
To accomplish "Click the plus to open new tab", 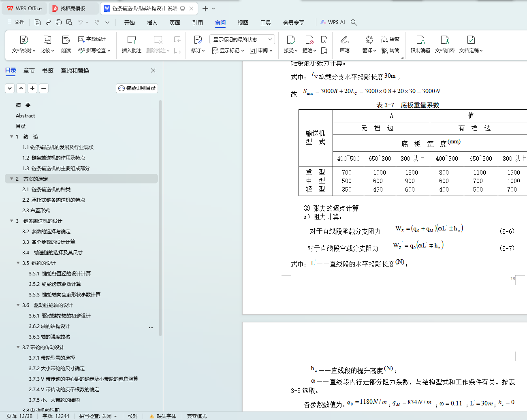I will coord(205,8).
